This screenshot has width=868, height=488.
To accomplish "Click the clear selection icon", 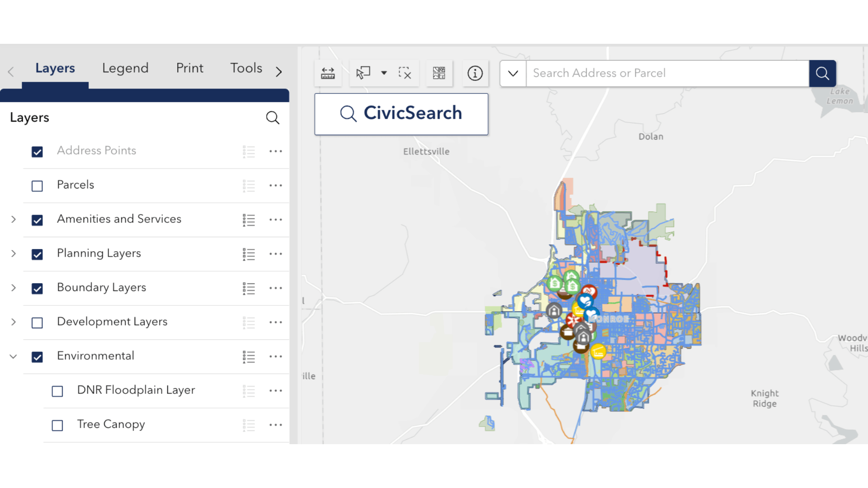I will tap(405, 73).
